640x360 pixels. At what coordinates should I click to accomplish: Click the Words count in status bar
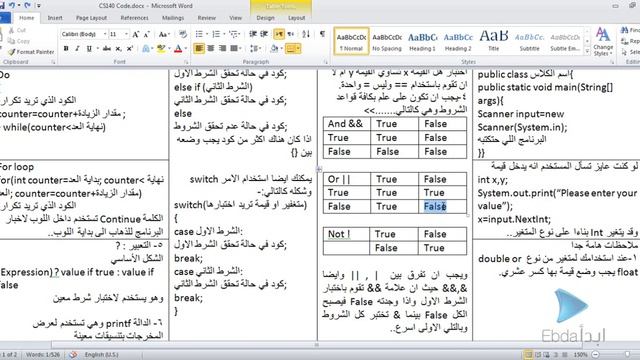point(43,355)
